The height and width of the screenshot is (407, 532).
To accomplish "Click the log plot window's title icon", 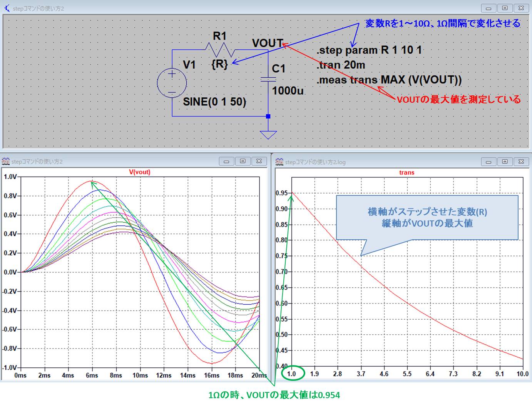I will pos(279,162).
